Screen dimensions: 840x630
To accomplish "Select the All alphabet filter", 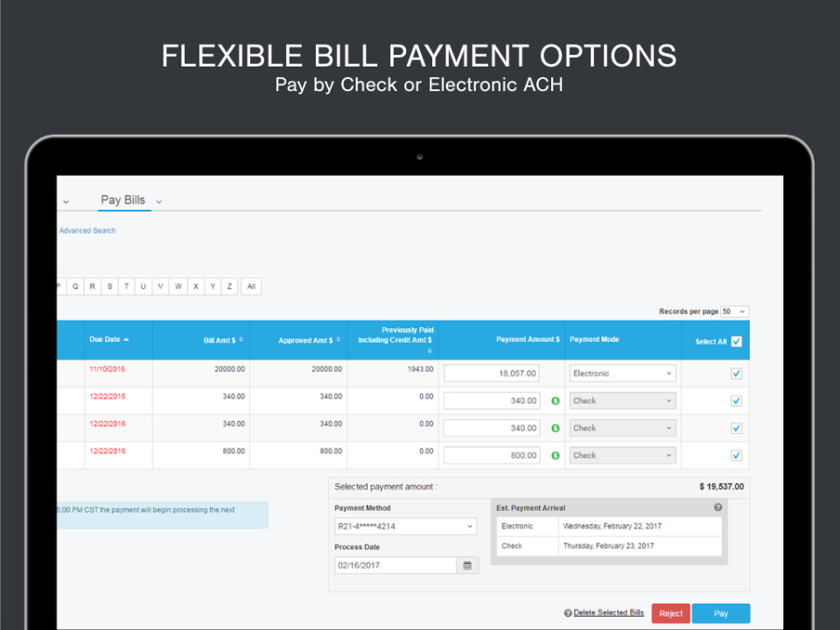I will click(x=251, y=286).
